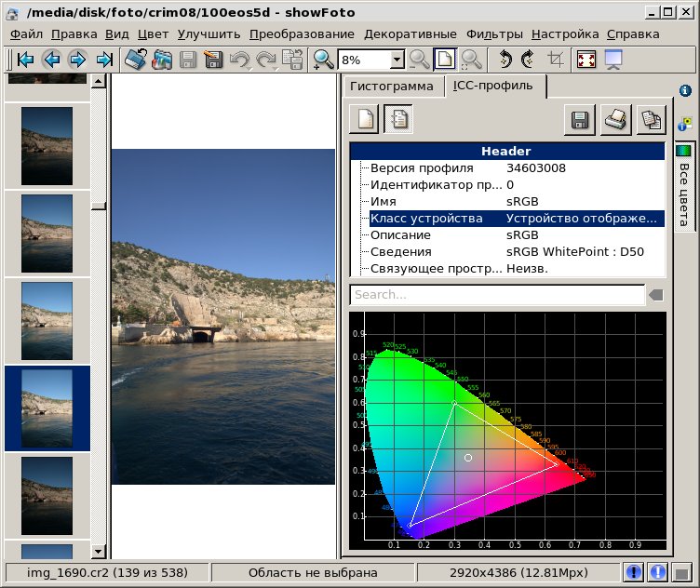
Task: Open the Преобразование menu
Action: pyautogui.click(x=302, y=33)
